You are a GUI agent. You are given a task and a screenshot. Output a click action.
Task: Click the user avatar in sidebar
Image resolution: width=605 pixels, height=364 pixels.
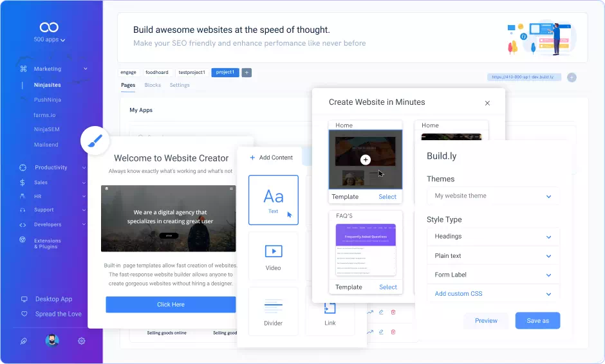click(x=52, y=341)
